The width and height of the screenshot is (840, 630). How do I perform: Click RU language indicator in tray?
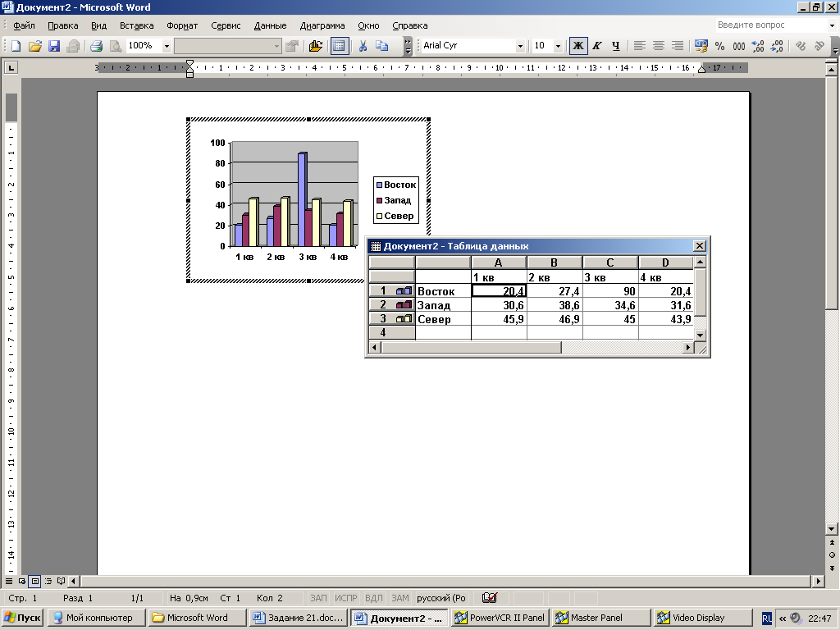[x=767, y=619]
